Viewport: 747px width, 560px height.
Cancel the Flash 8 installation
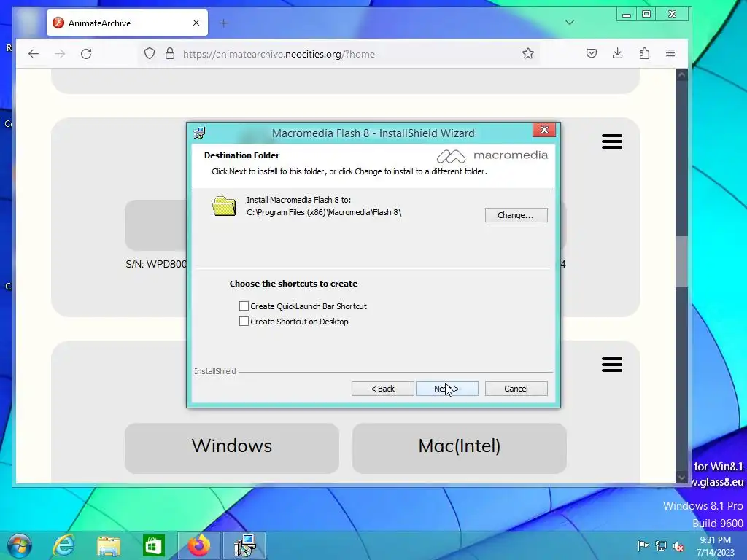pyautogui.click(x=516, y=389)
